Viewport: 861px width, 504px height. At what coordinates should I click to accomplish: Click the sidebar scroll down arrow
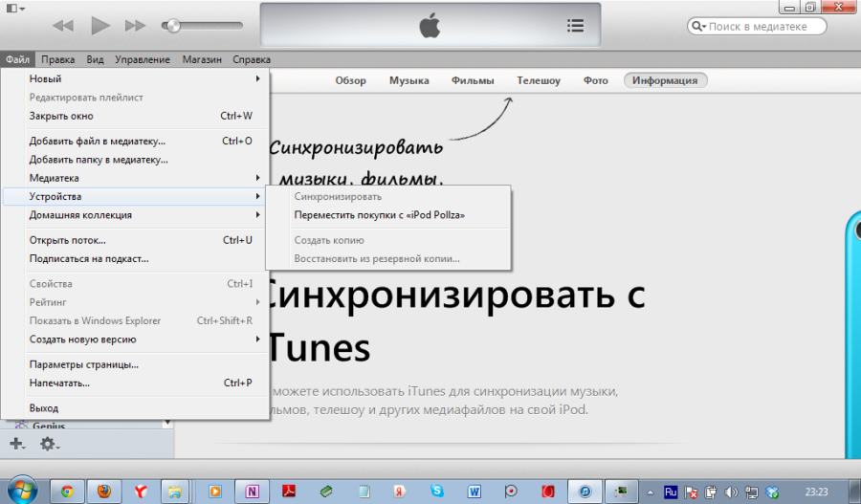(166, 424)
